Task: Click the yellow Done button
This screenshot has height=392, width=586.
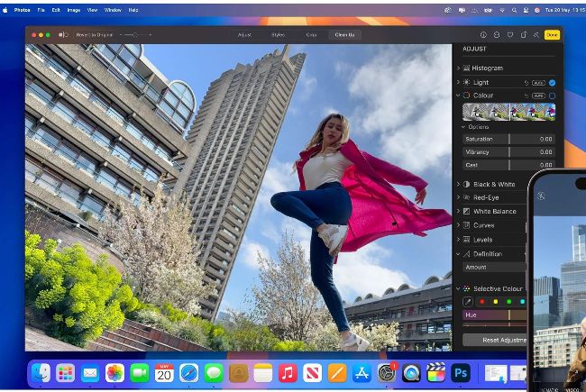Action: (552, 35)
